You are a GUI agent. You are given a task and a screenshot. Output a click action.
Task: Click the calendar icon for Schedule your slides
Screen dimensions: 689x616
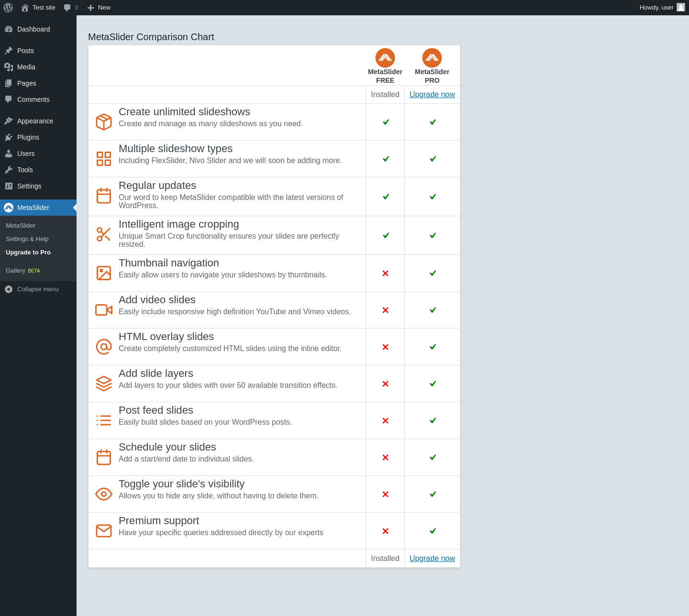point(104,457)
